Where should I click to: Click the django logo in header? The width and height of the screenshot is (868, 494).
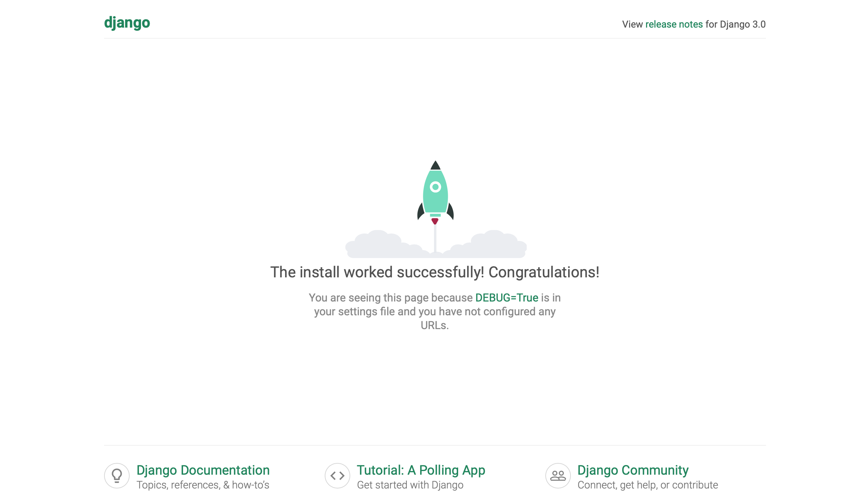pyautogui.click(x=127, y=23)
